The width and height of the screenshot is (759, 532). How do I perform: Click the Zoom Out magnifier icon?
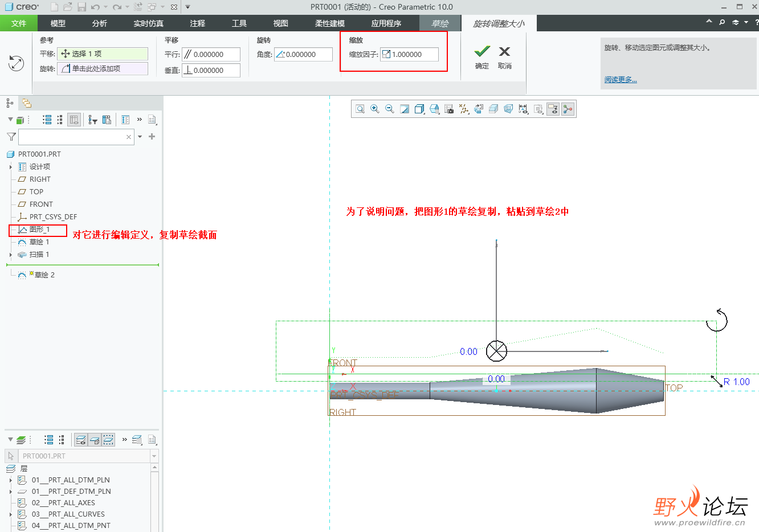390,109
